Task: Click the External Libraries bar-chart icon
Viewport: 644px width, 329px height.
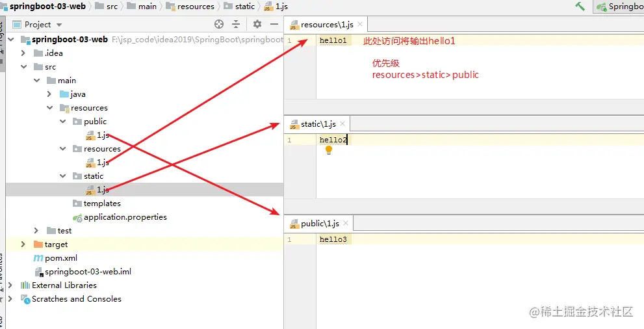Action: pos(25,285)
